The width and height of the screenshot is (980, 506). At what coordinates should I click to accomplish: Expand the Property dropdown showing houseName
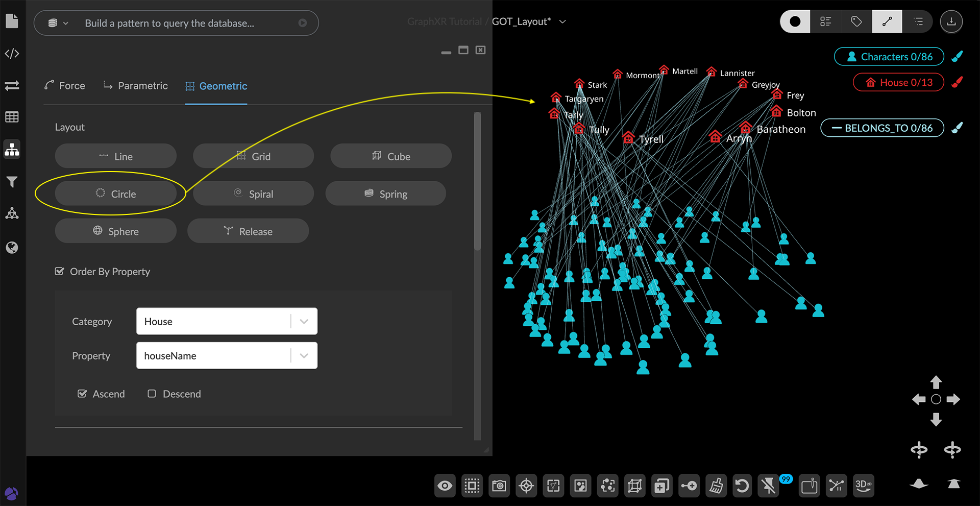tap(227, 355)
